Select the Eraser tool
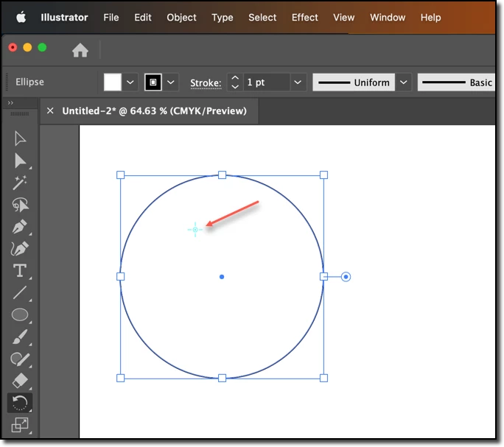The width and height of the screenshot is (504, 447). coord(20,381)
